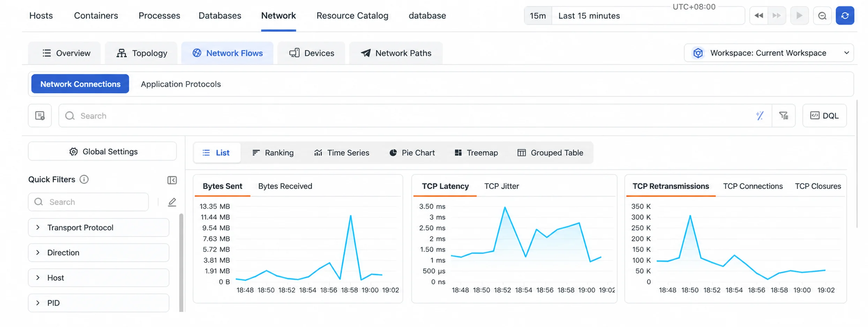Switch to Application Protocols
Image resolution: width=868 pixels, height=327 pixels.
(x=181, y=84)
